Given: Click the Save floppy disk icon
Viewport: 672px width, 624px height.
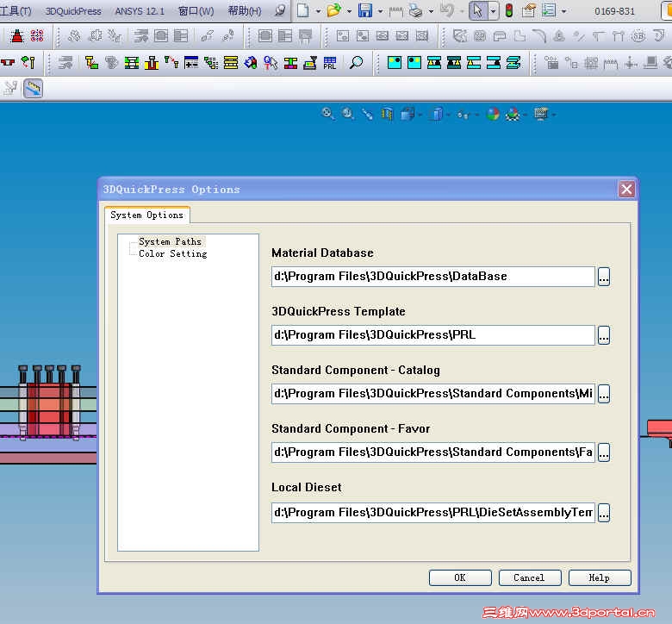Looking at the screenshot, I should [365, 10].
